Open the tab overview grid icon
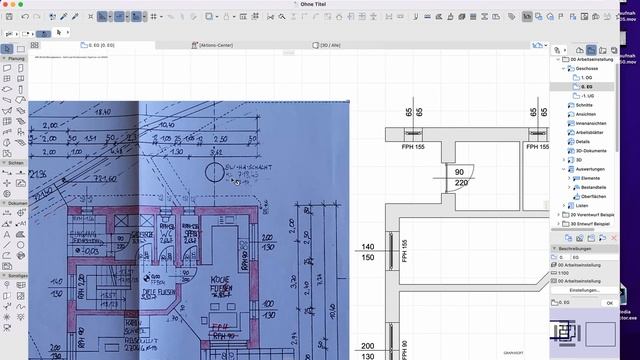640x360 pixels. (35, 45)
